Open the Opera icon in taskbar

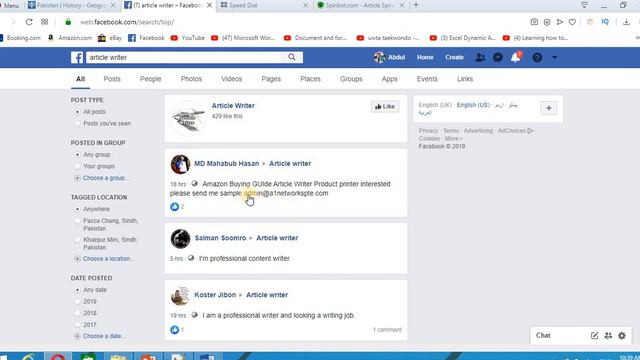pos(58,357)
